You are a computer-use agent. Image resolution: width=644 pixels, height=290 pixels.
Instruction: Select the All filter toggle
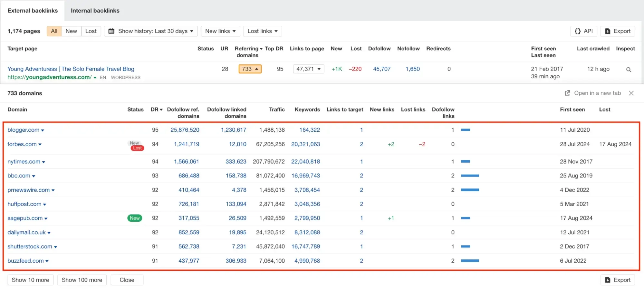(x=54, y=31)
